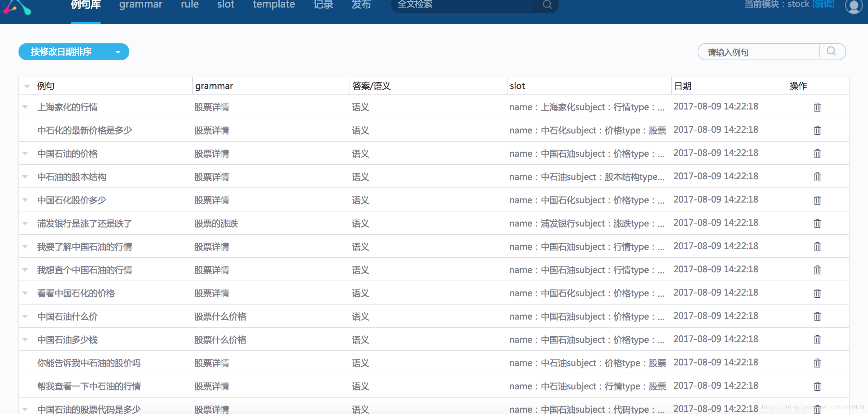
Task: Select the 中石化的最新价格是多少 sentence
Action: click(84, 130)
